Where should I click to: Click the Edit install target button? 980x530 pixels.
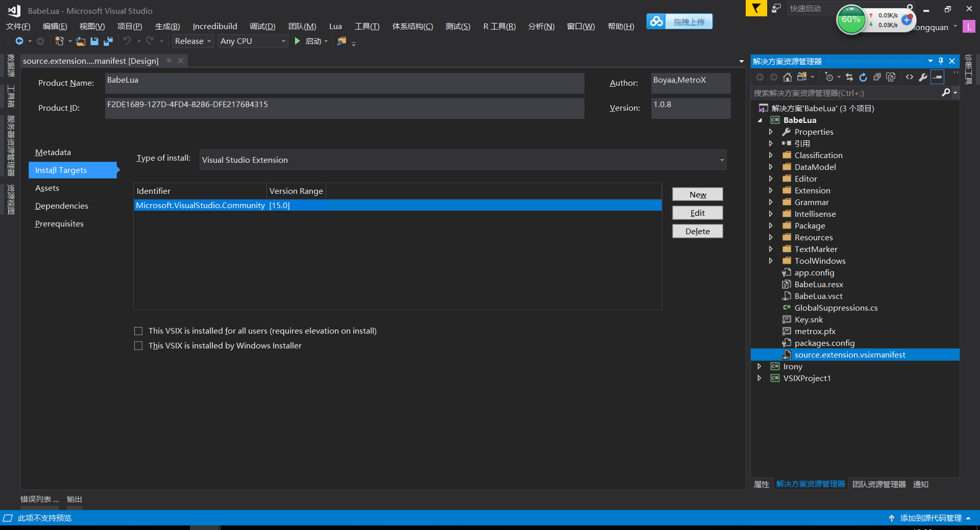pos(698,213)
